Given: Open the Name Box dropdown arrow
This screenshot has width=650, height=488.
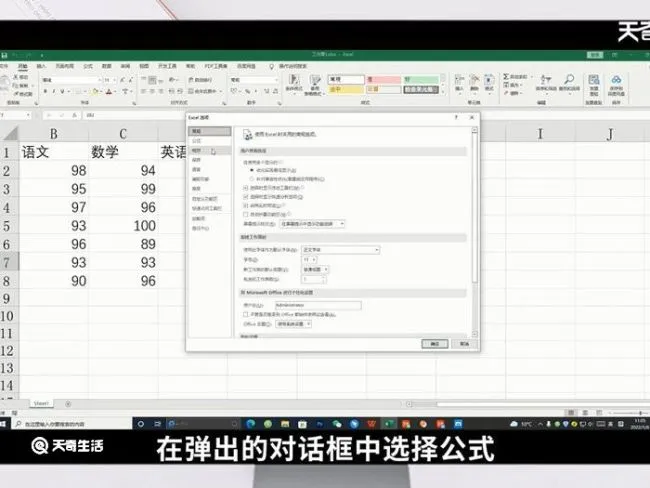Looking at the screenshot, I should tap(28, 115).
